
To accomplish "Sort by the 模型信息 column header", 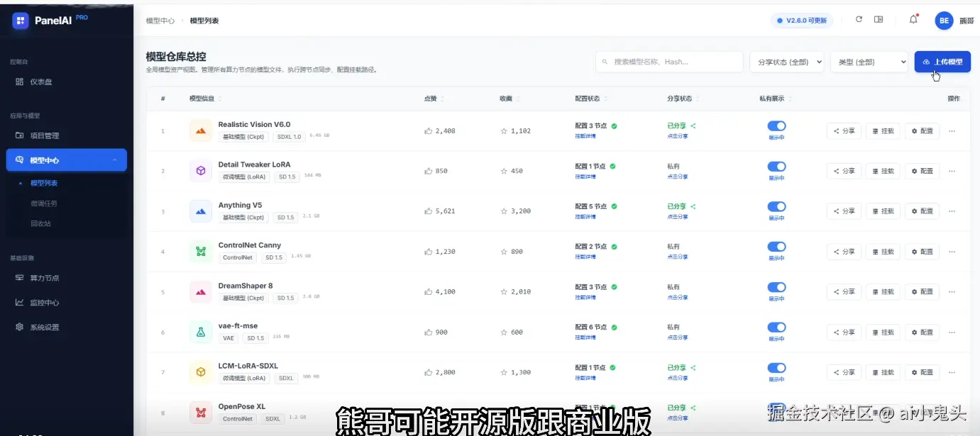I will click(205, 99).
